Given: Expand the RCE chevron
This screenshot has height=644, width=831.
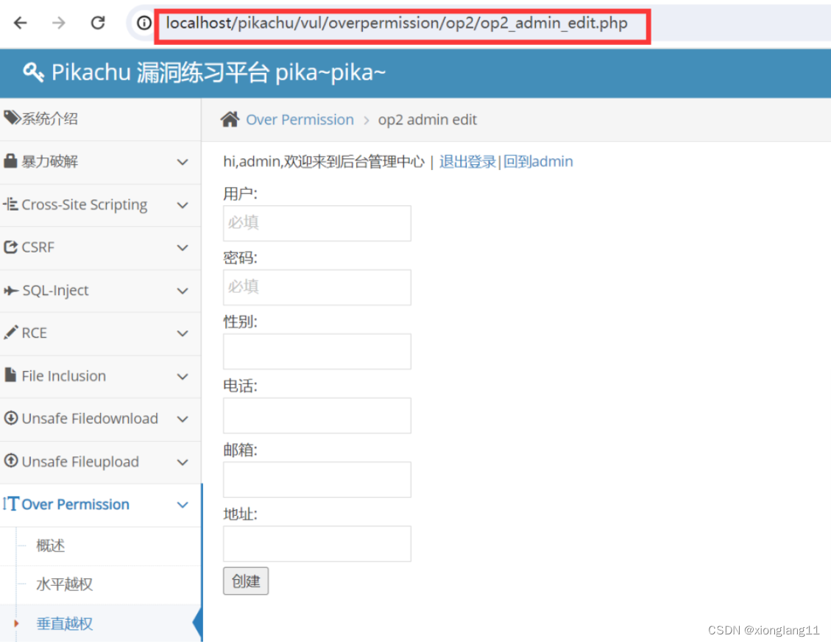Looking at the screenshot, I should pos(183,333).
